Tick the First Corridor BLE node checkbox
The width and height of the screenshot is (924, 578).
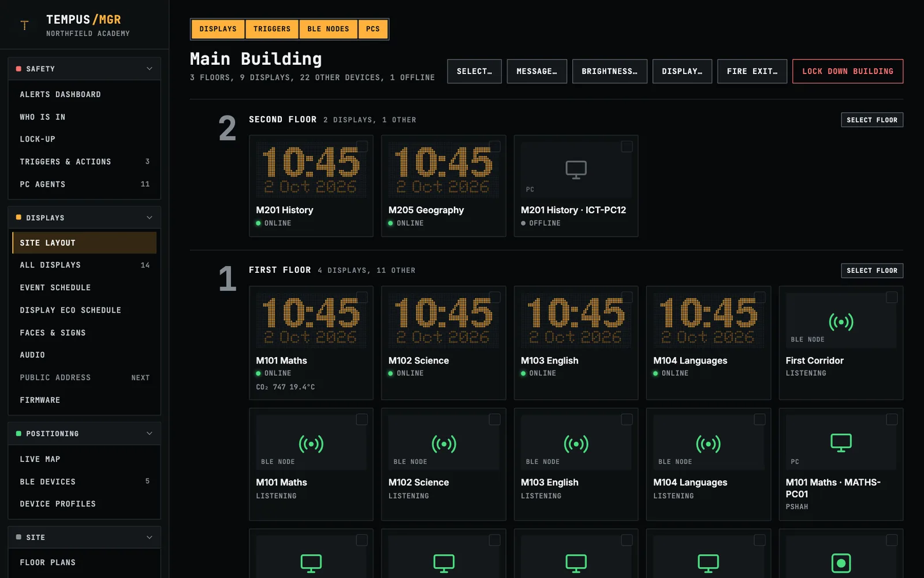point(892,297)
